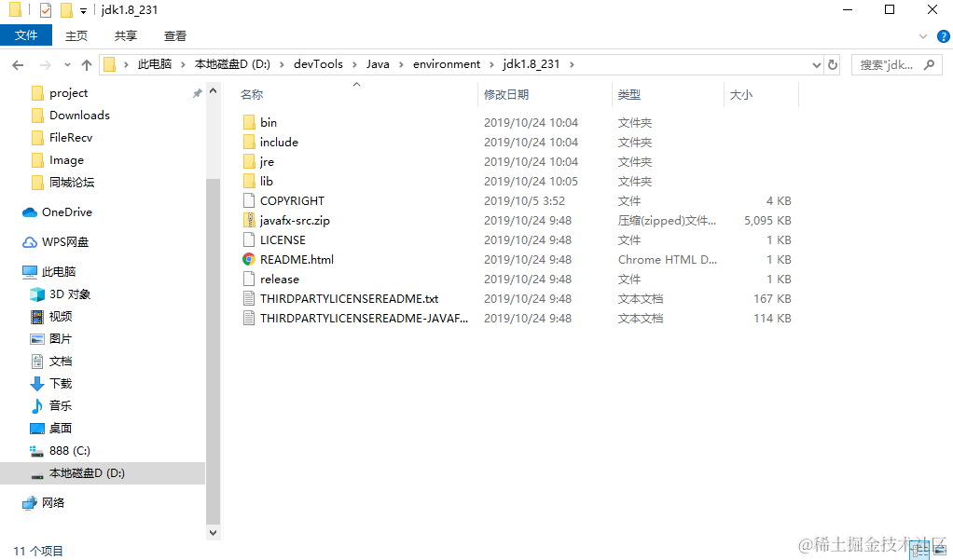The height and width of the screenshot is (560, 953).
Task: Open the 查看 ribbon tab
Action: pyautogui.click(x=175, y=35)
